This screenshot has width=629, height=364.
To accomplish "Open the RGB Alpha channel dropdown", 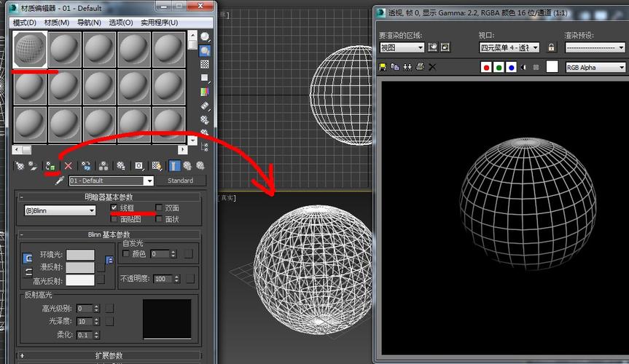I will tap(595, 68).
